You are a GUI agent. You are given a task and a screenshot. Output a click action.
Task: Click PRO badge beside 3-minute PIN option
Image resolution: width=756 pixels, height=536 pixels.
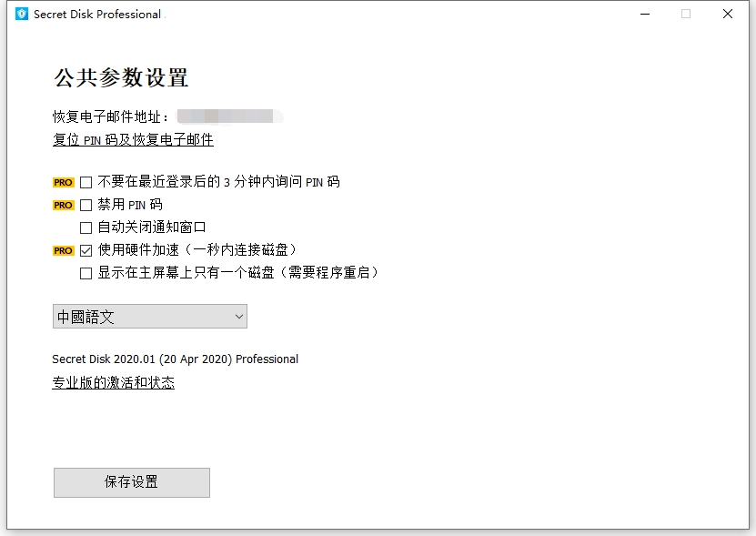coord(63,182)
